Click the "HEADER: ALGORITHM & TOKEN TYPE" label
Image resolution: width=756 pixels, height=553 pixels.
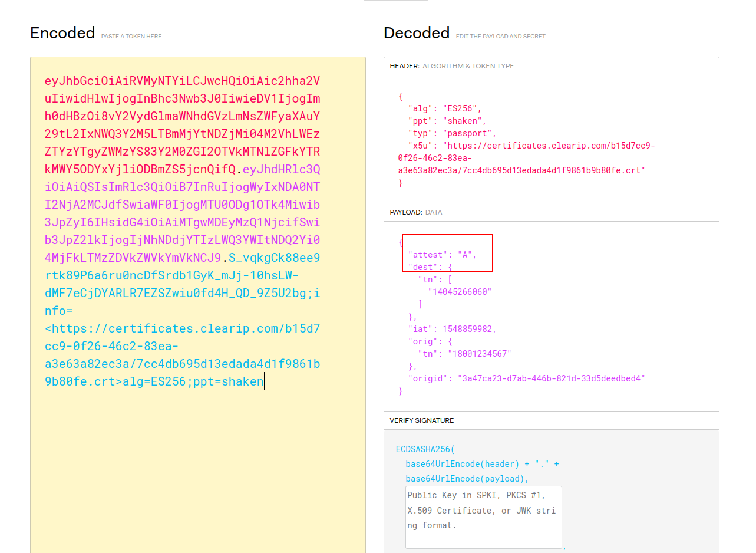(x=452, y=66)
